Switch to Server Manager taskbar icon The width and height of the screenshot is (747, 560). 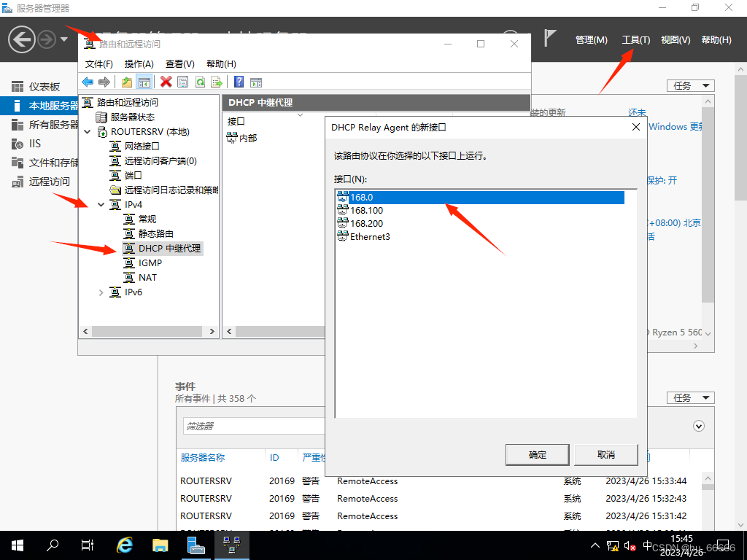[196, 545]
